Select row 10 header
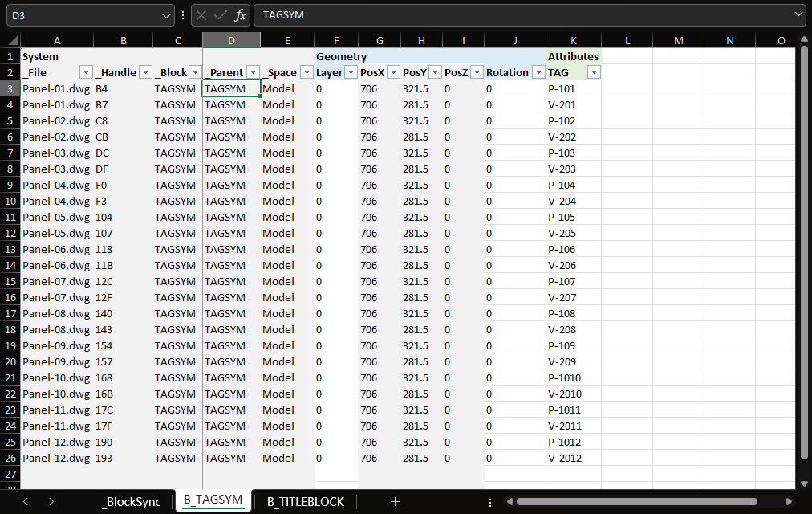 click(10, 201)
